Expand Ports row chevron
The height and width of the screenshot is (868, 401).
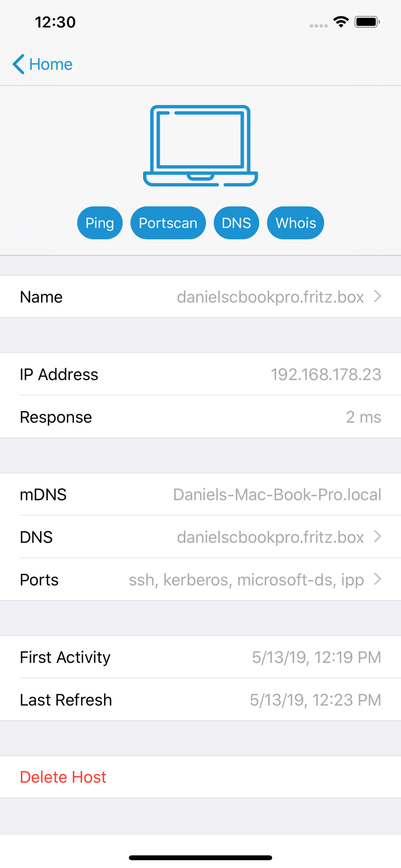(378, 579)
